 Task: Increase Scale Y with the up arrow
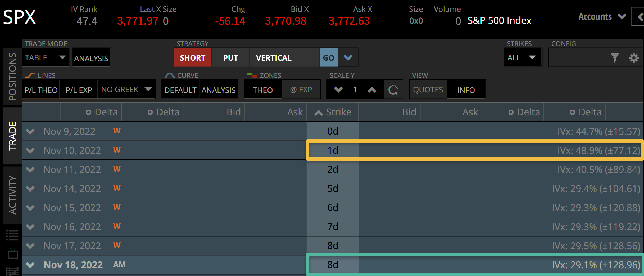(x=372, y=90)
